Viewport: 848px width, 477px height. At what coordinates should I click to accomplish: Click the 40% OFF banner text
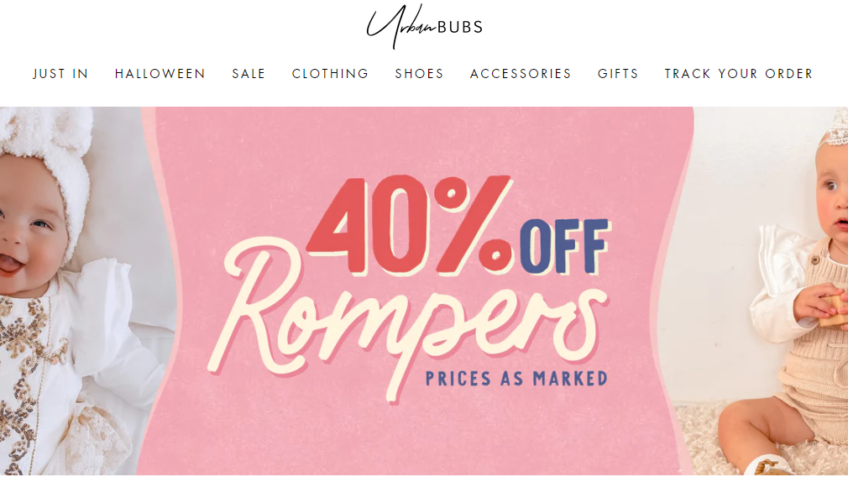point(459,224)
